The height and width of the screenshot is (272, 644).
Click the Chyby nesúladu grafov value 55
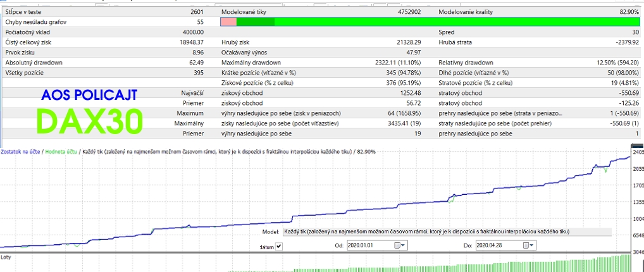200,22
